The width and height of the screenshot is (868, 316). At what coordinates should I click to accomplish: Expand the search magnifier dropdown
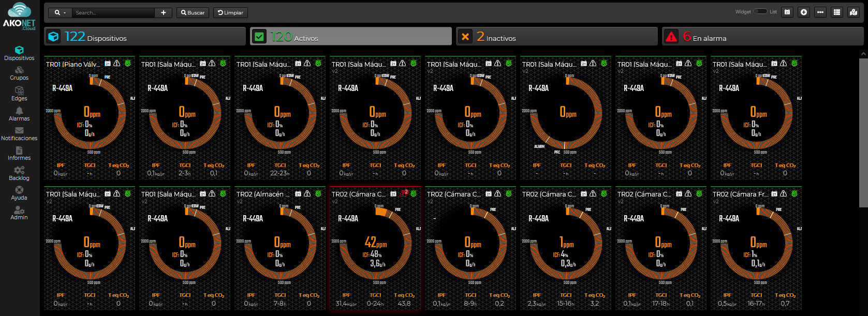coord(60,12)
